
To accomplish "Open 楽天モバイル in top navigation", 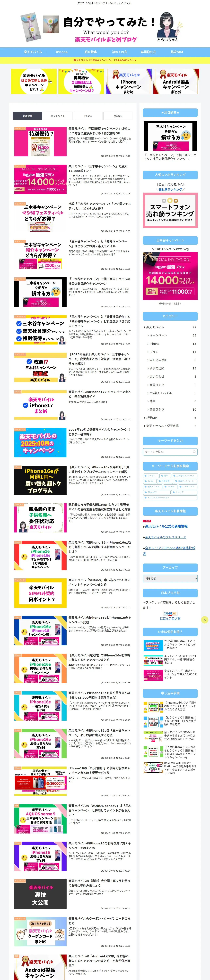I will click(33, 52).
